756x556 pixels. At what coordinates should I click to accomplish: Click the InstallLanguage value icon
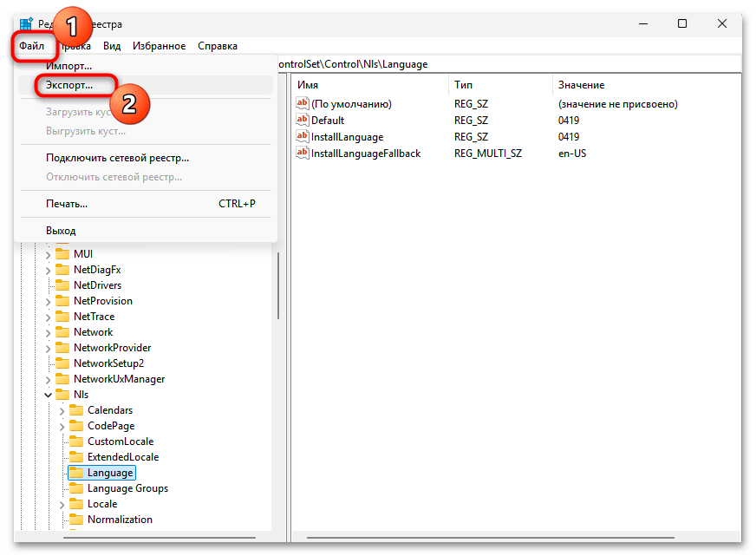[303, 137]
